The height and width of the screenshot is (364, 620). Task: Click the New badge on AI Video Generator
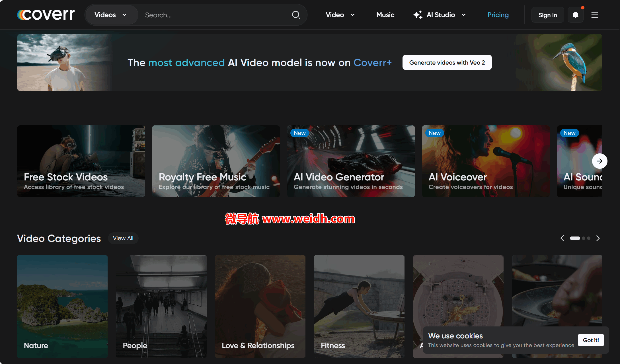tap(299, 133)
